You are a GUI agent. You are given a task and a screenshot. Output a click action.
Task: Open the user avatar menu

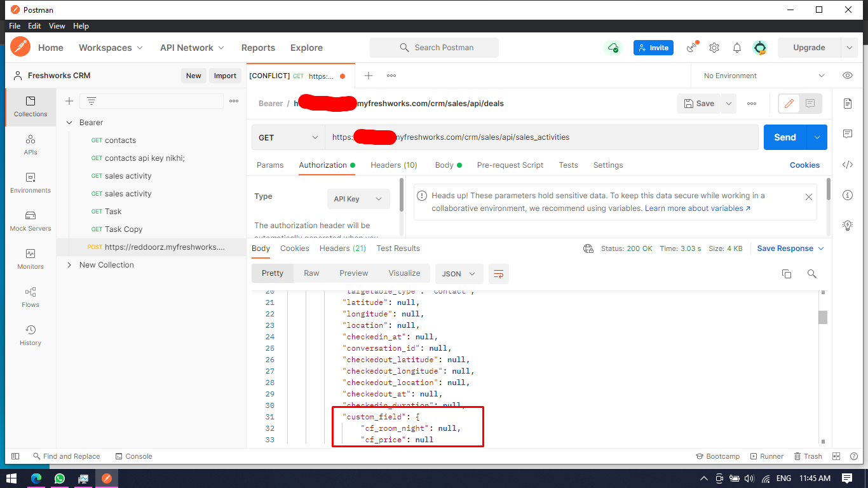point(760,48)
